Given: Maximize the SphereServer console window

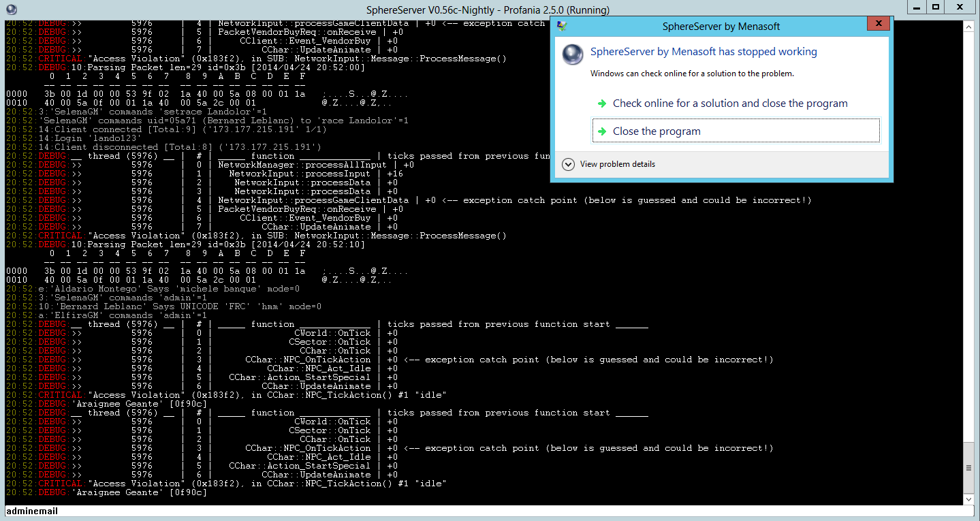Looking at the screenshot, I should tap(936, 7).
